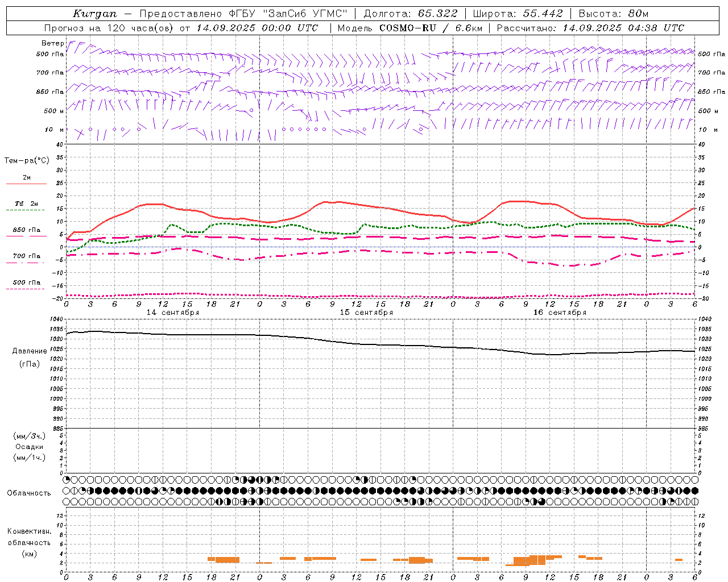Image resolution: width=728 pixels, height=582 pixels.
Task: Click the model name "COSMO-RU / 6.6км"
Action: (x=431, y=28)
